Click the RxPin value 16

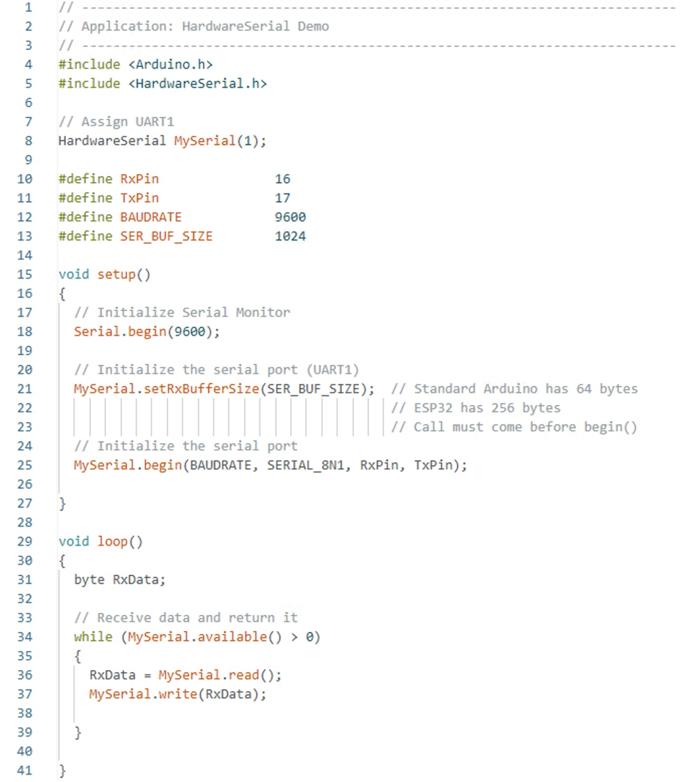coord(282,179)
